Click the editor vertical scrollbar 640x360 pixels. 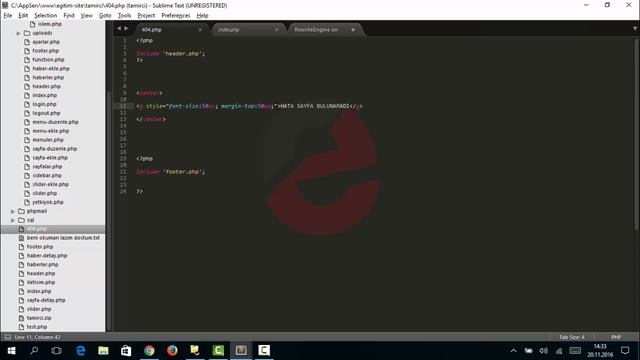click(637, 135)
